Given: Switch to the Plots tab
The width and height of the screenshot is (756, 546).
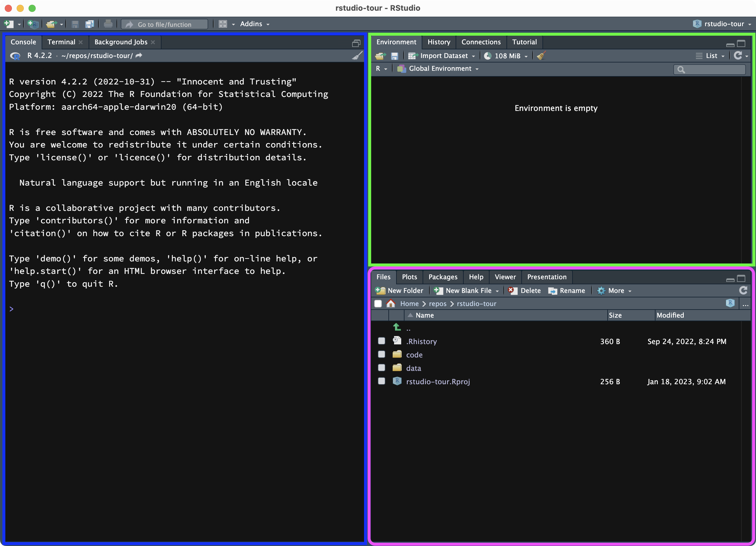Looking at the screenshot, I should pyautogui.click(x=409, y=277).
